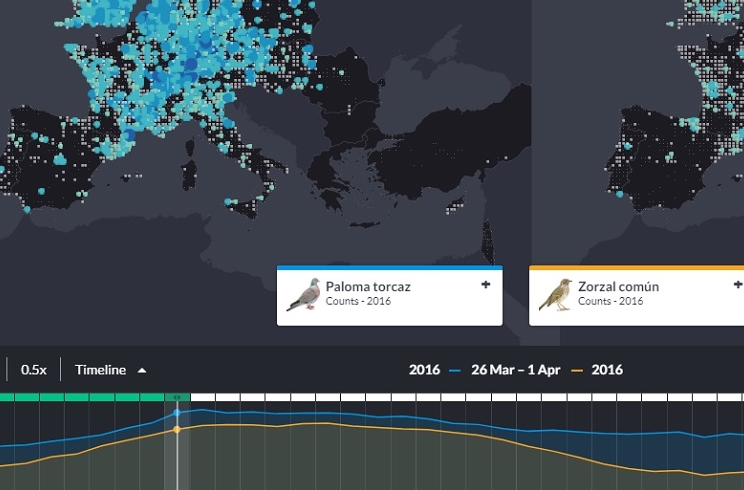This screenshot has width=744, height=490.
Task: Click the right 2016 year label
Action: coord(607,370)
